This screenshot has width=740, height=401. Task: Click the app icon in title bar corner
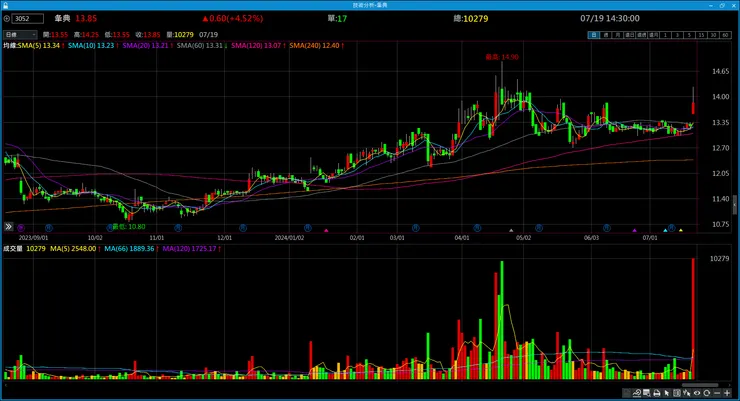[6, 5]
